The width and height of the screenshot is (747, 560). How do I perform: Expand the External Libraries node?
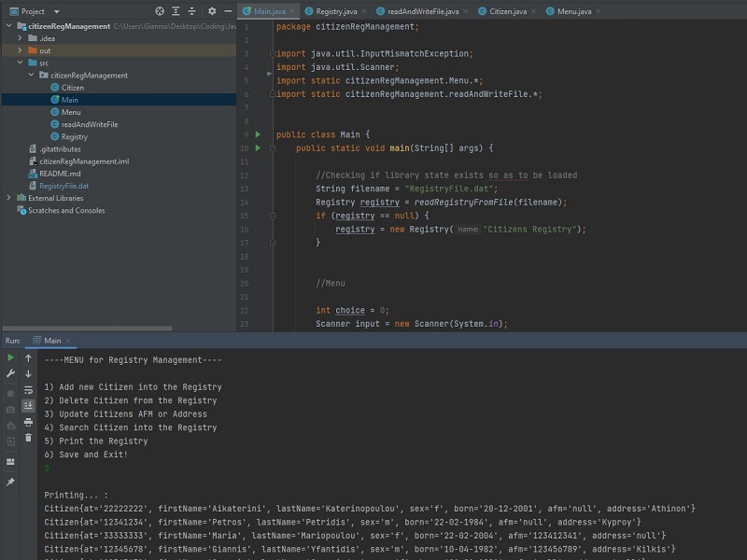[9, 198]
